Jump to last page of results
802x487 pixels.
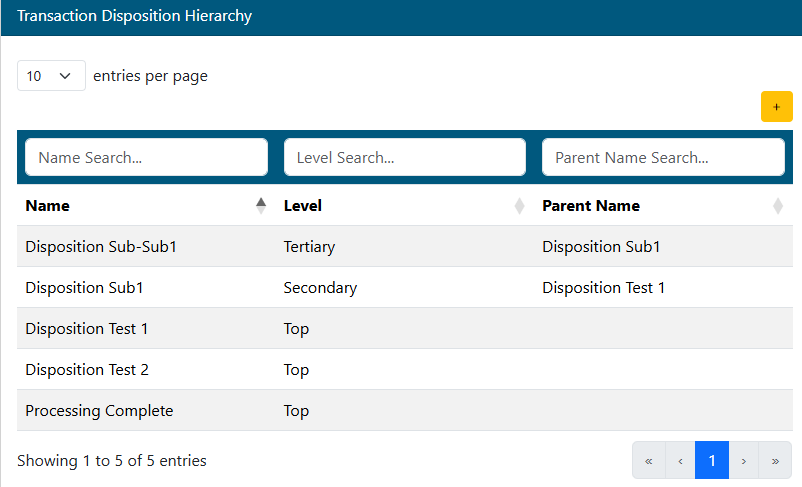[775, 461]
